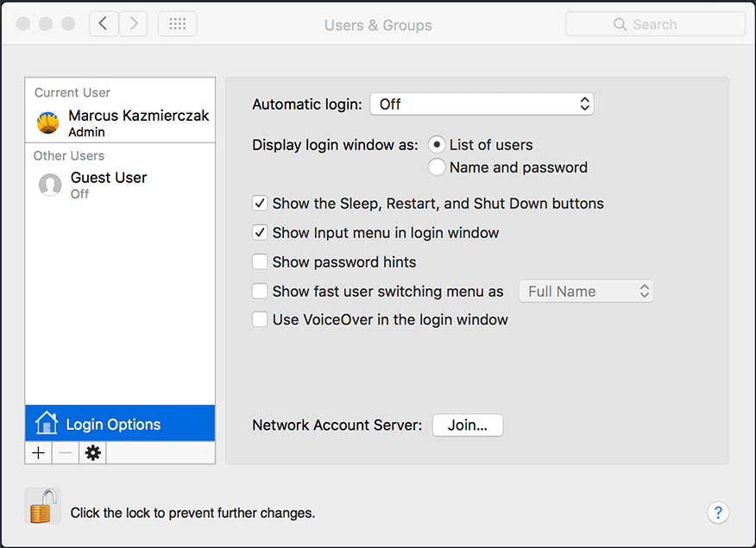This screenshot has height=548, width=756.
Task: Click the Join... network server button
Action: (468, 425)
